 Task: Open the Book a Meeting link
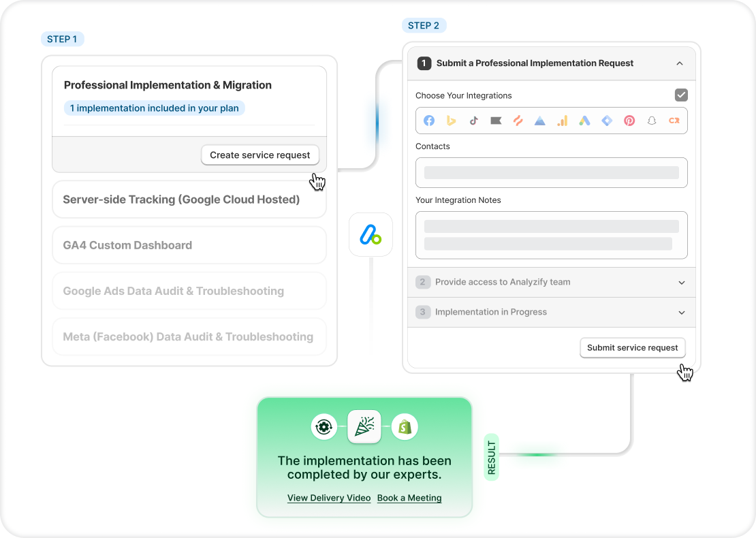coord(409,498)
